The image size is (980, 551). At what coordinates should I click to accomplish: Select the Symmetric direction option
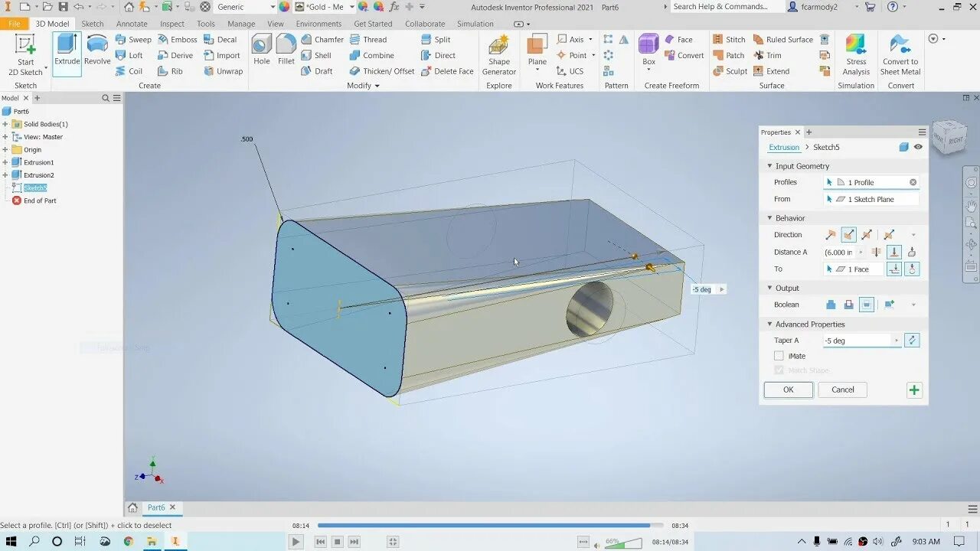tap(867, 235)
